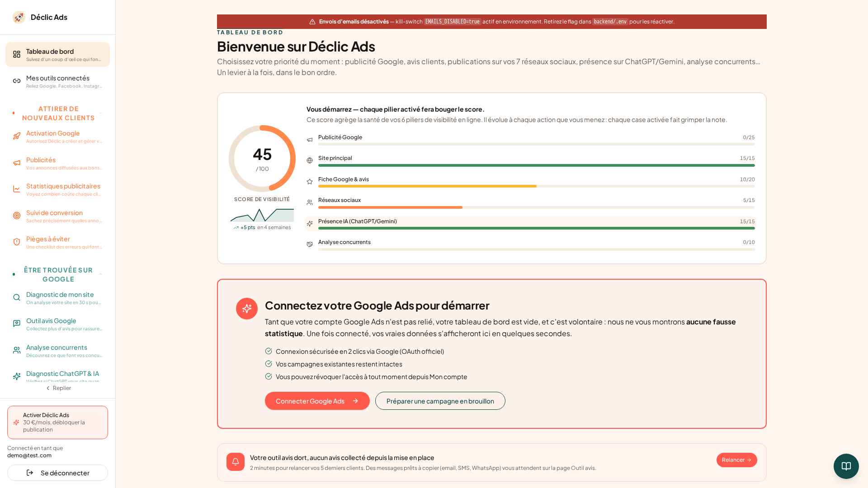Click the Fiche Google & avis progress bar
Screen dimensions: 868x488
[537, 186]
